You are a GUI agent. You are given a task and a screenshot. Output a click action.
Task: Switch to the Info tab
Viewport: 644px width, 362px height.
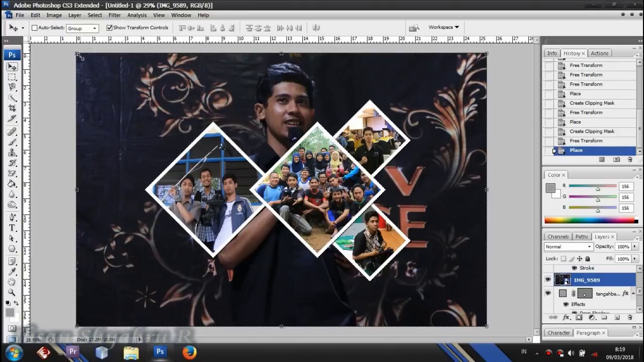coord(552,53)
